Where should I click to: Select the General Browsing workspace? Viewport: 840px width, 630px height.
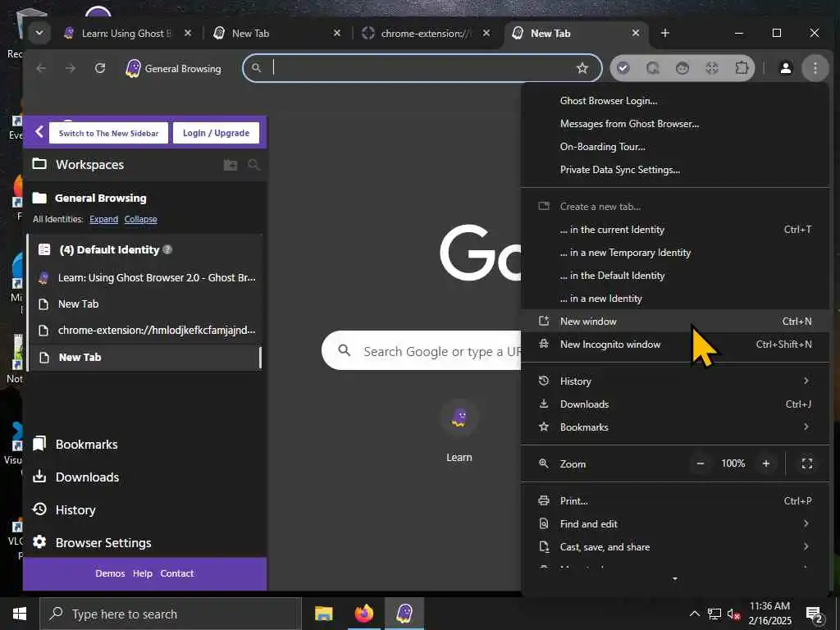100,199
